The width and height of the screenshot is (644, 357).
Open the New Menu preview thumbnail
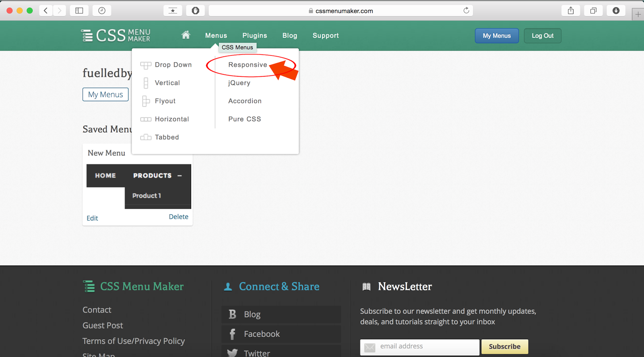[139, 187]
